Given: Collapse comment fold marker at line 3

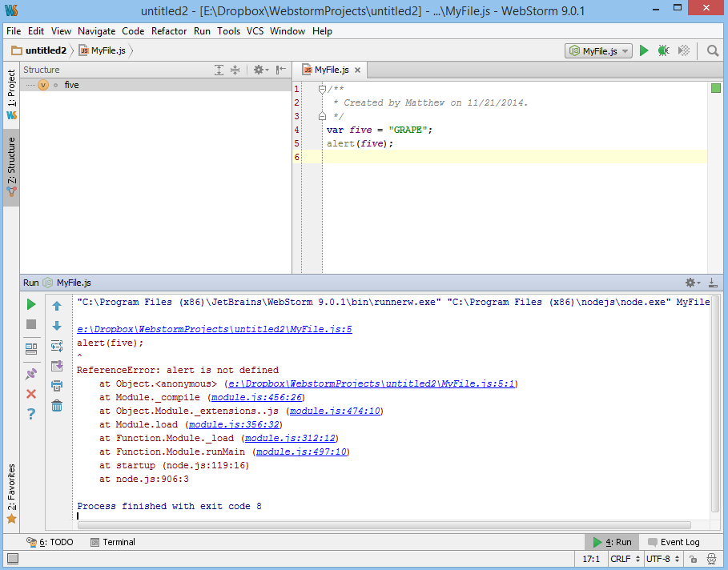Looking at the screenshot, I should pyautogui.click(x=322, y=116).
